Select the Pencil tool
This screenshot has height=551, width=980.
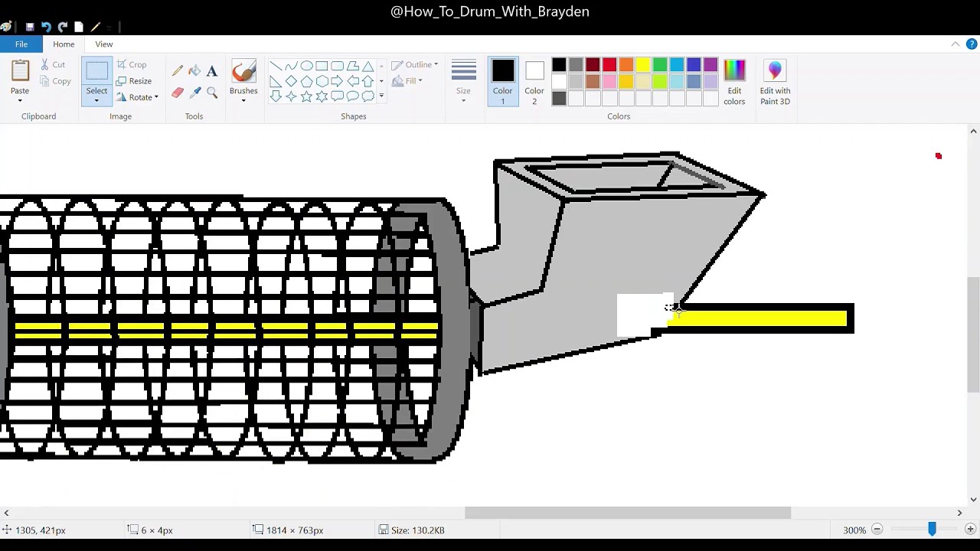click(x=178, y=71)
